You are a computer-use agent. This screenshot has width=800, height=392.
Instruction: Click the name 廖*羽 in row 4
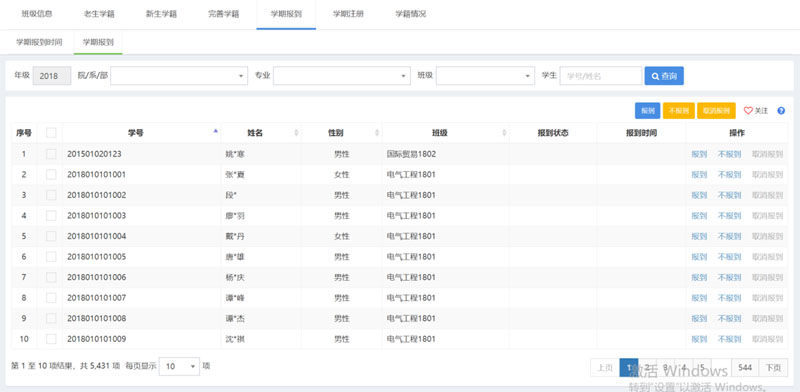(235, 215)
